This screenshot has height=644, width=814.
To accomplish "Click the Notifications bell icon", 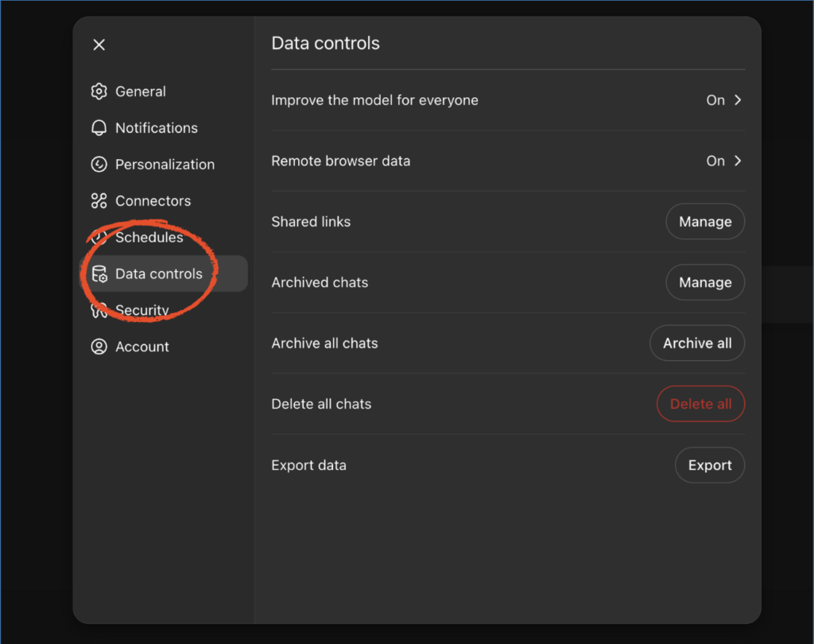I will coord(99,128).
